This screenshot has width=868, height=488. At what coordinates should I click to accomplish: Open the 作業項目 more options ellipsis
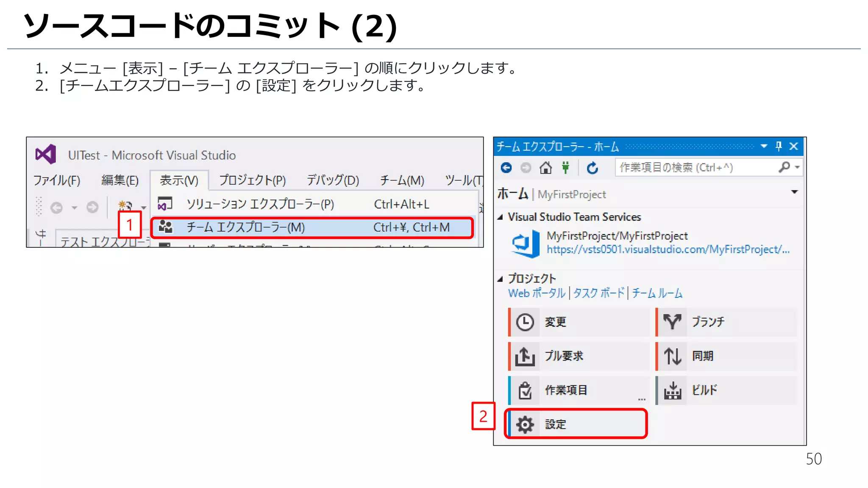(x=642, y=399)
